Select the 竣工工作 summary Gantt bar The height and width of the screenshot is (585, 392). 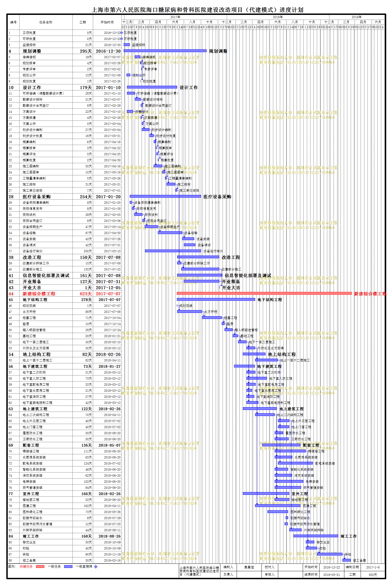[316, 536]
